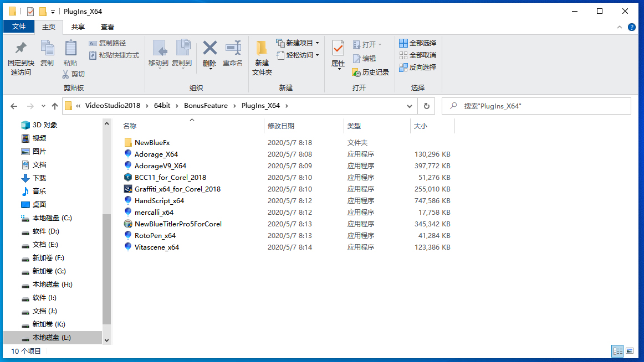
Task: Click the 编辑 edit icon
Action: (x=356, y=59)
